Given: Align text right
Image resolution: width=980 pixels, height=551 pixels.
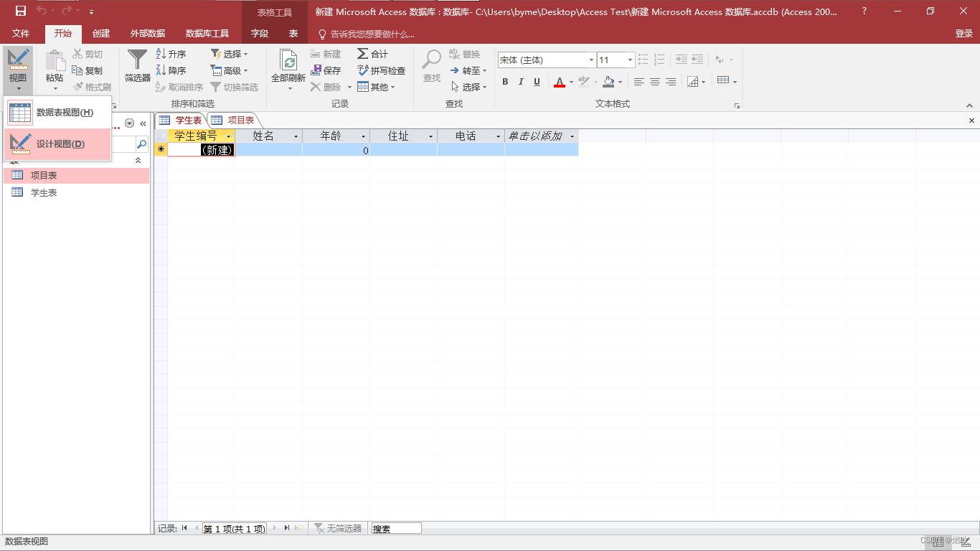Looking at the screenshot, I should pos(670,82).
